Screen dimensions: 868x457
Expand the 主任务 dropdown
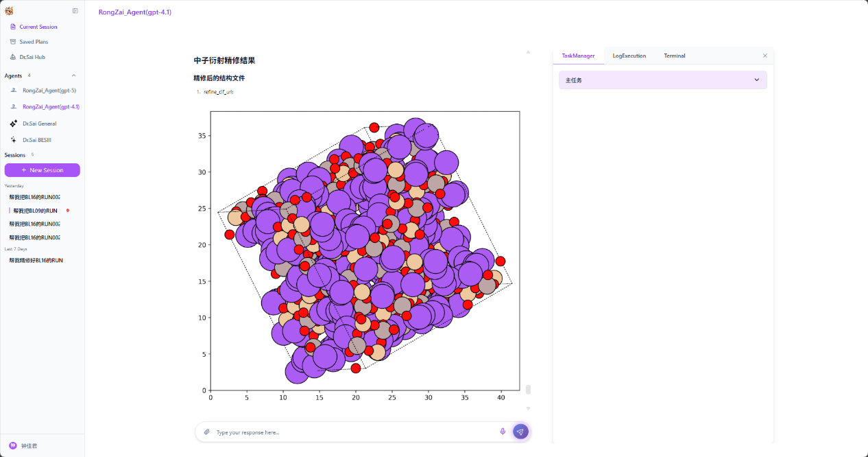coord(757,80)
